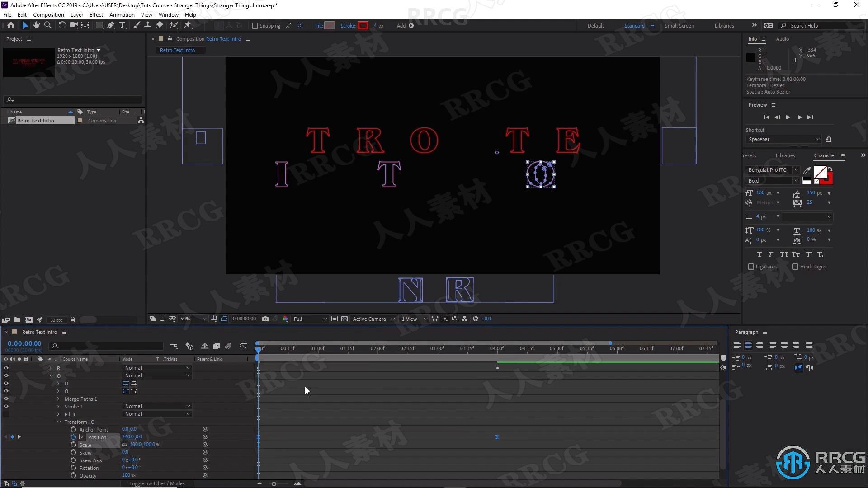Select the Small Screen workspace
This screenshot has width=868, height=488.
tap(679, 26)
